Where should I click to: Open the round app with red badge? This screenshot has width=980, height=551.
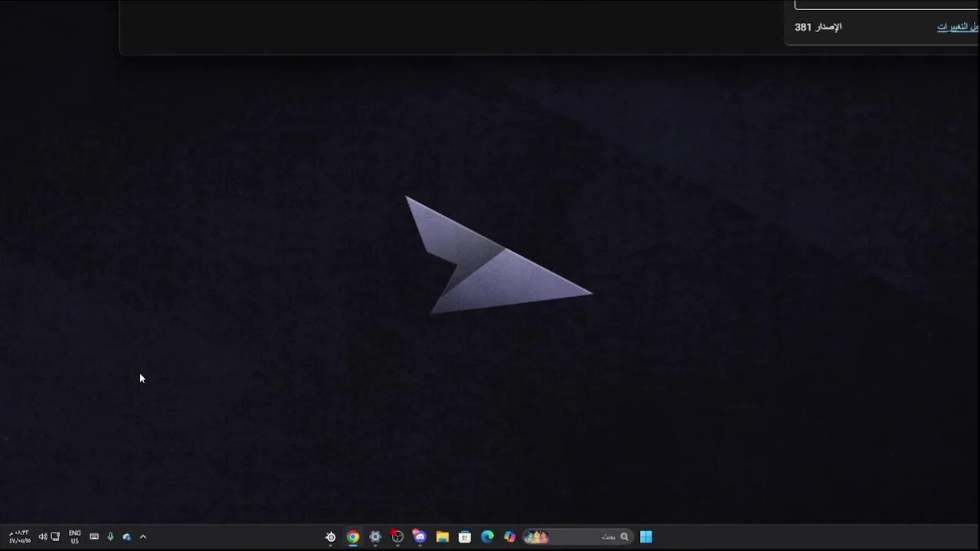(397, 536)
